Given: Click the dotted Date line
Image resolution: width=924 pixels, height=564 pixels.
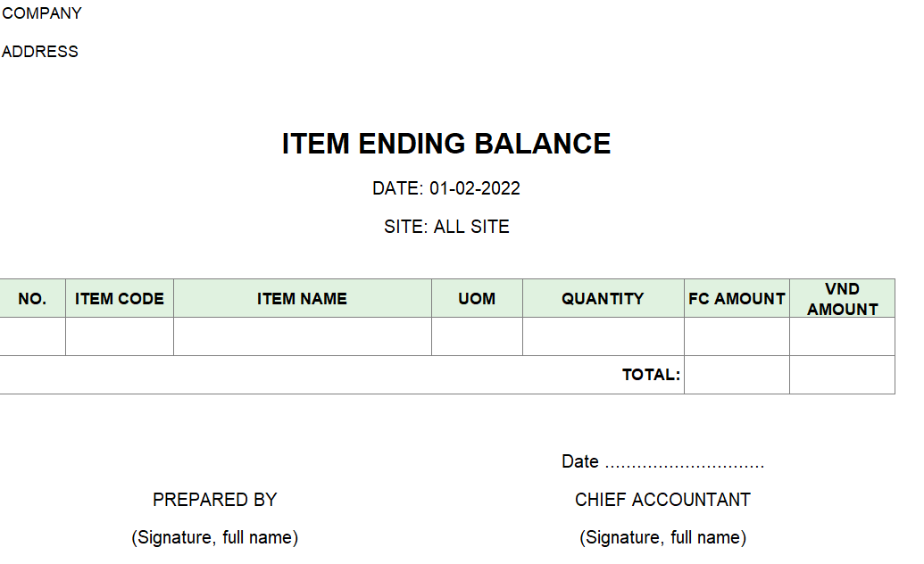Looking at the screenshot, I should point(662,461).
